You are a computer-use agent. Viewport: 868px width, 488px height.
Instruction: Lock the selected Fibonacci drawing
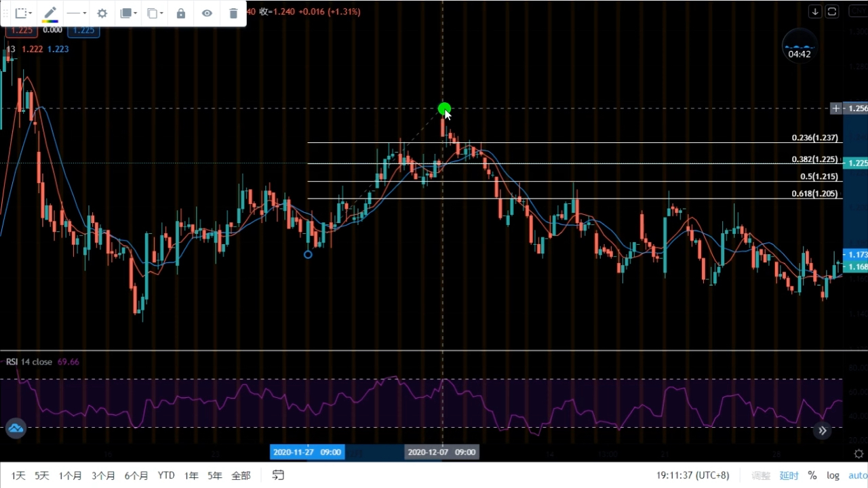tap(181, 13)
